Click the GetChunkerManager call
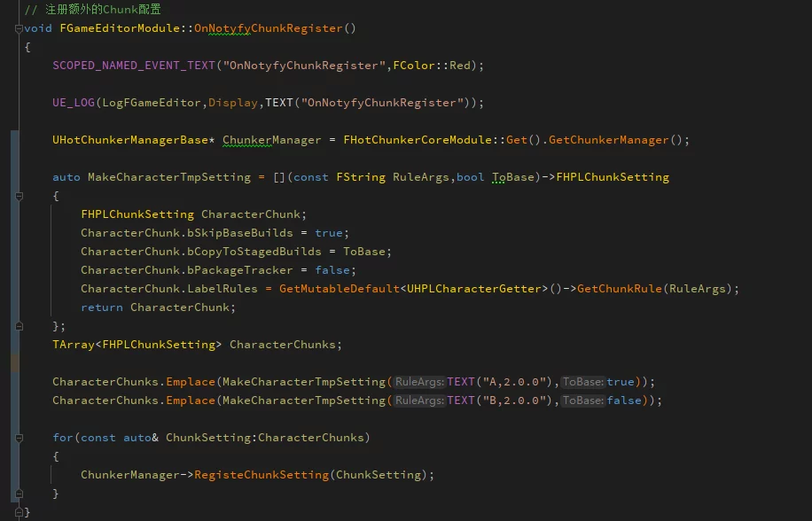812x521 pixels. point(608,140)
